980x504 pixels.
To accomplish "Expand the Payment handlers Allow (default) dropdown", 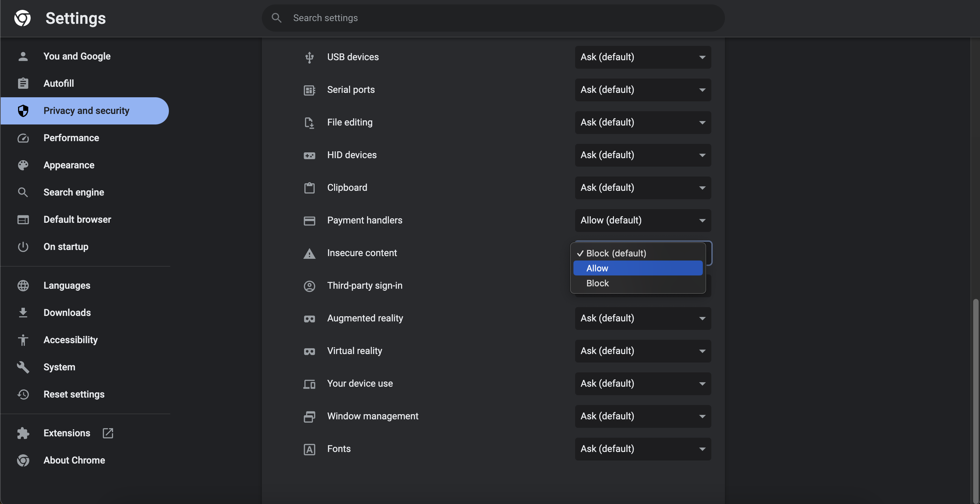I will coord(643,220).
